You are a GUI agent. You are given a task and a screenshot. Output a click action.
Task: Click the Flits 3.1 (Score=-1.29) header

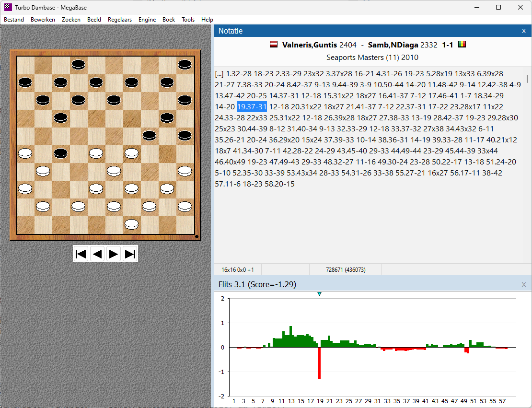pyautogui.click(x=257, y=284)
